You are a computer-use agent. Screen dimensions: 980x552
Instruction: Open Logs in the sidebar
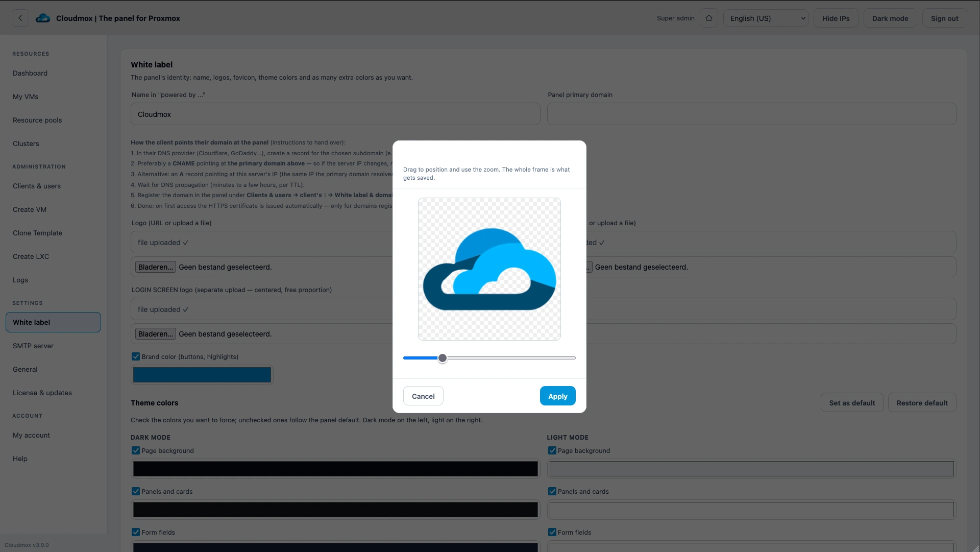[53, 280]
